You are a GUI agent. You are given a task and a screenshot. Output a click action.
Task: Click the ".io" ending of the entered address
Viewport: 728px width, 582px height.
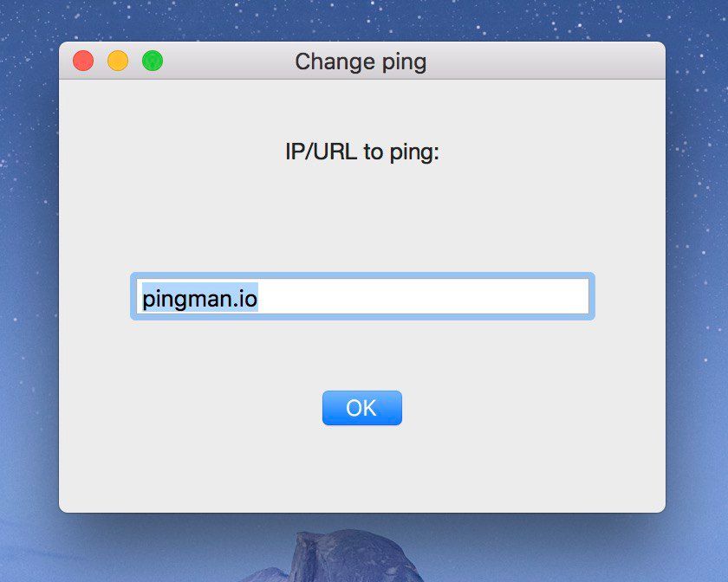[x=244, y=298]
